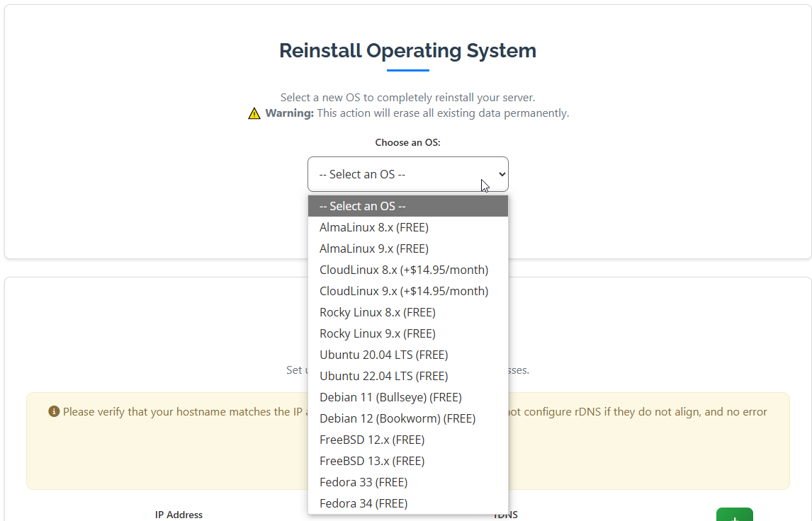Pick Rocky Linux 8.x (FREE)
This screenshot has height=521, width=812.
click(x=408, y=312)
